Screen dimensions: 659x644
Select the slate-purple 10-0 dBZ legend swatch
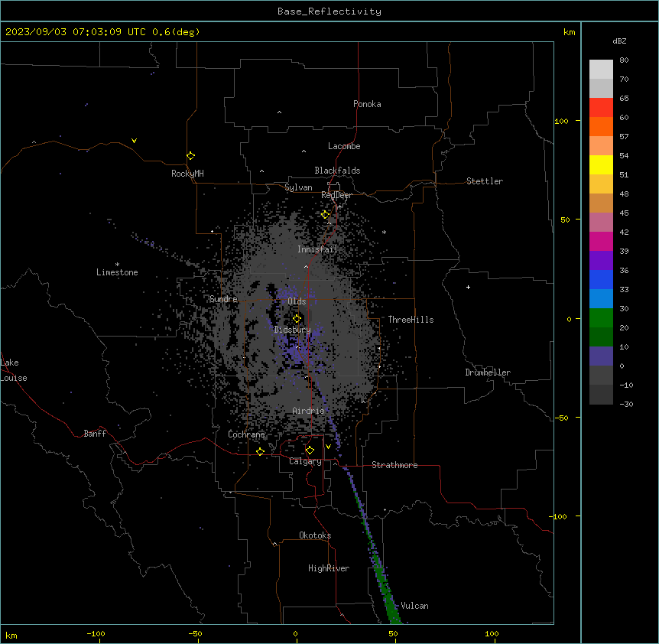point(601,356)
